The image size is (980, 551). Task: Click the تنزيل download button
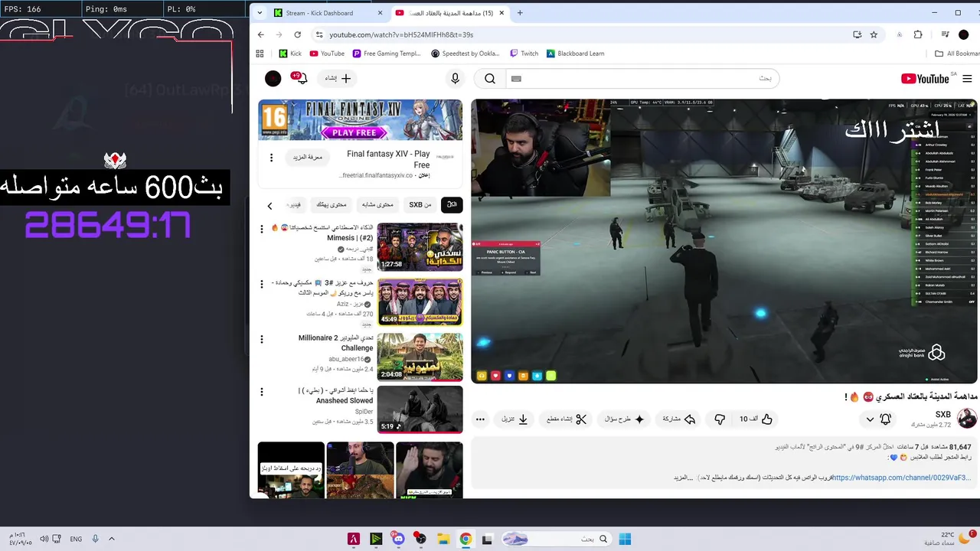[x=515, y=419]
